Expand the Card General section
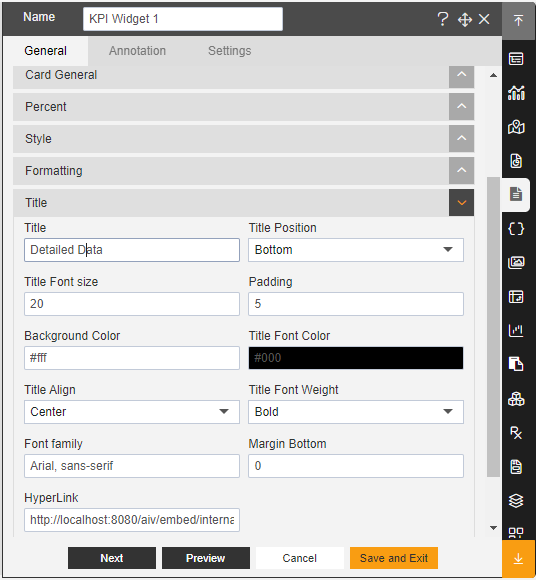 tap(461, 75)
